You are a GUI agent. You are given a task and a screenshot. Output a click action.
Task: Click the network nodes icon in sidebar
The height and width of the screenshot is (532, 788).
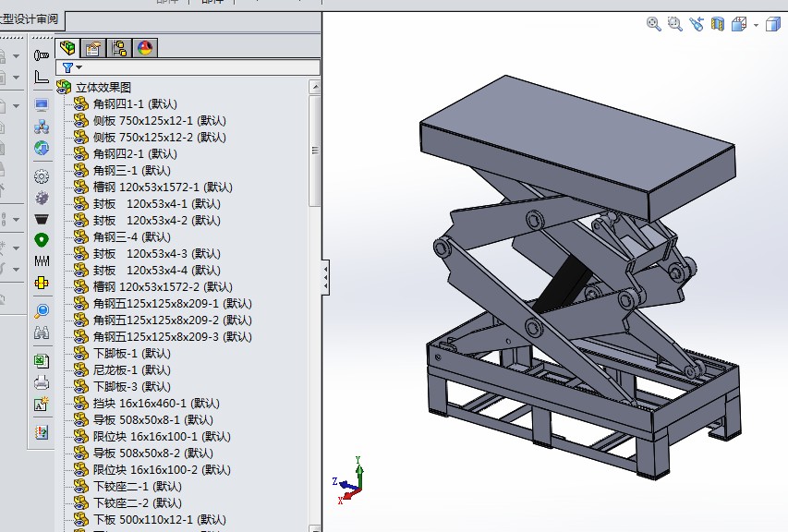[42, 127]
